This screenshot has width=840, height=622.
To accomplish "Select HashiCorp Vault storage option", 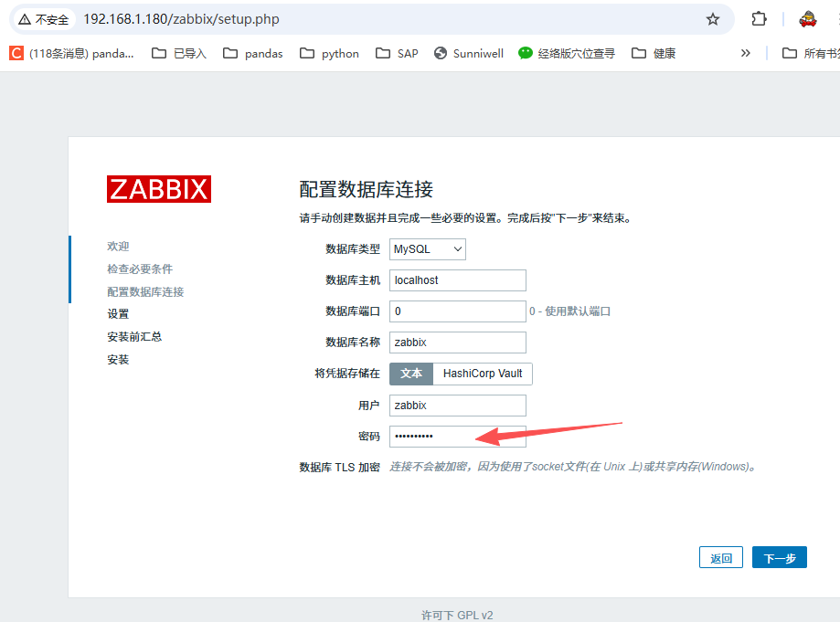I will 483,374.
